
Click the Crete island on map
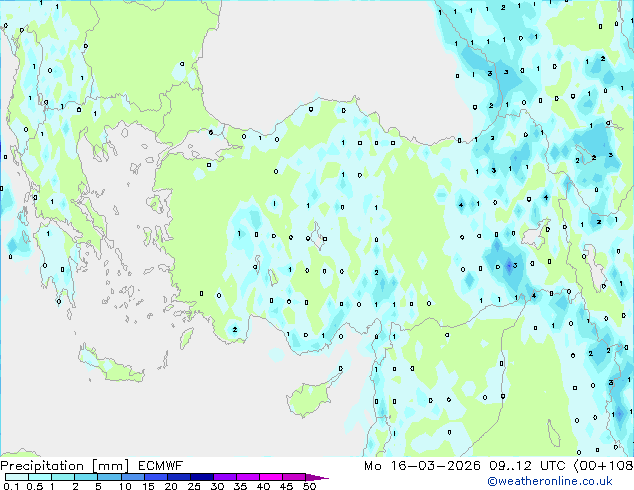click(110, 365)
